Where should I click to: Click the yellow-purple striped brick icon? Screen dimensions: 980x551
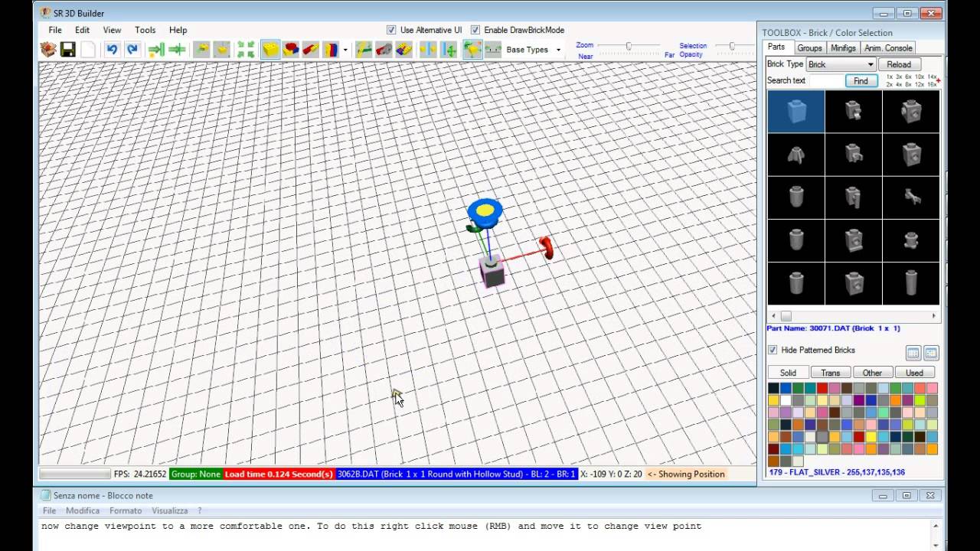(404, 50)
